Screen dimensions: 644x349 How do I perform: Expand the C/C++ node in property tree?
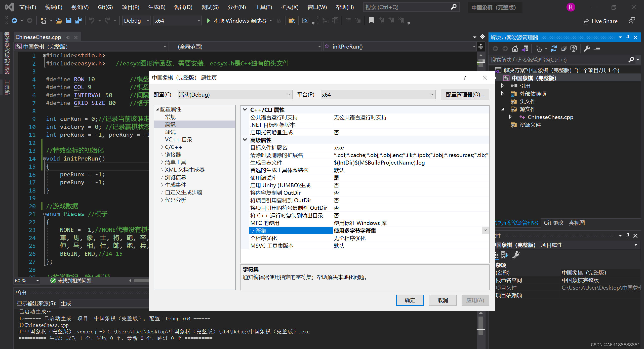click(162, 147)
